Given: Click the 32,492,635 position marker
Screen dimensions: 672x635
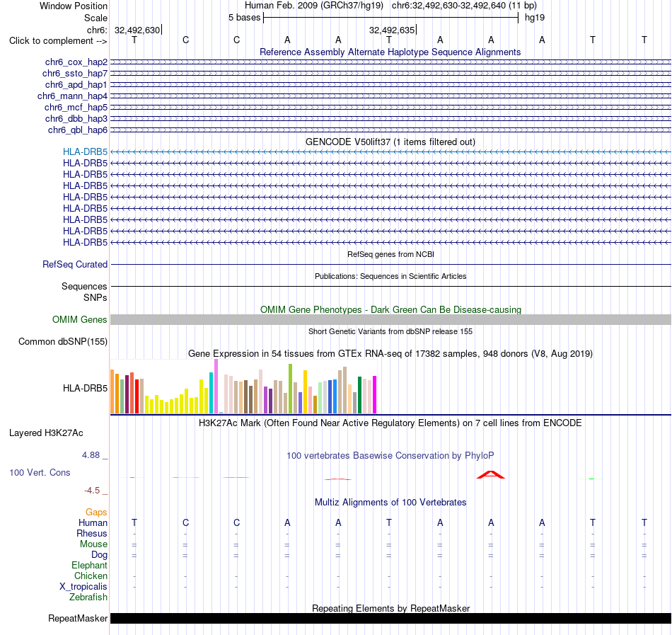Looking at the screenshot, I should coord(392,30).
